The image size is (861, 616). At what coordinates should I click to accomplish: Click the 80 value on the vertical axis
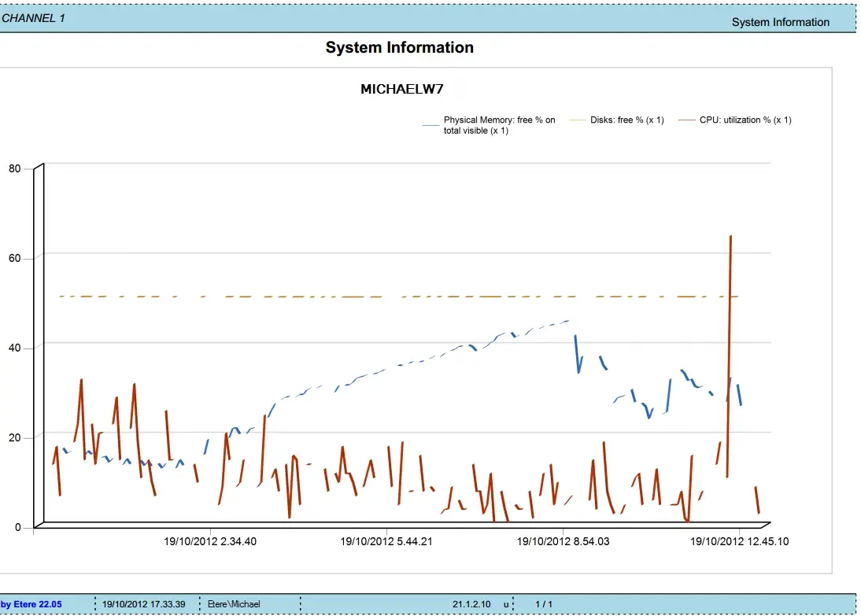coord(16,168)
